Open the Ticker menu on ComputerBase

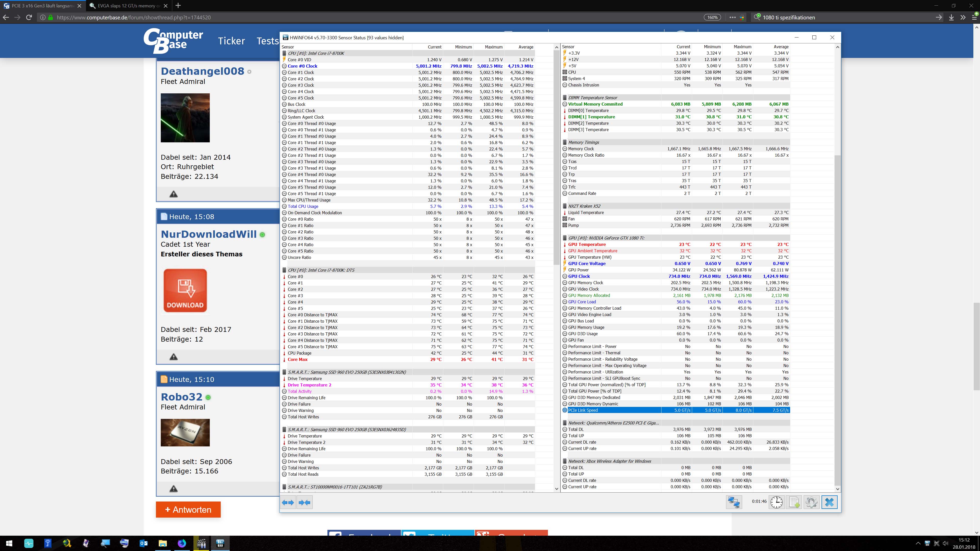231,41
